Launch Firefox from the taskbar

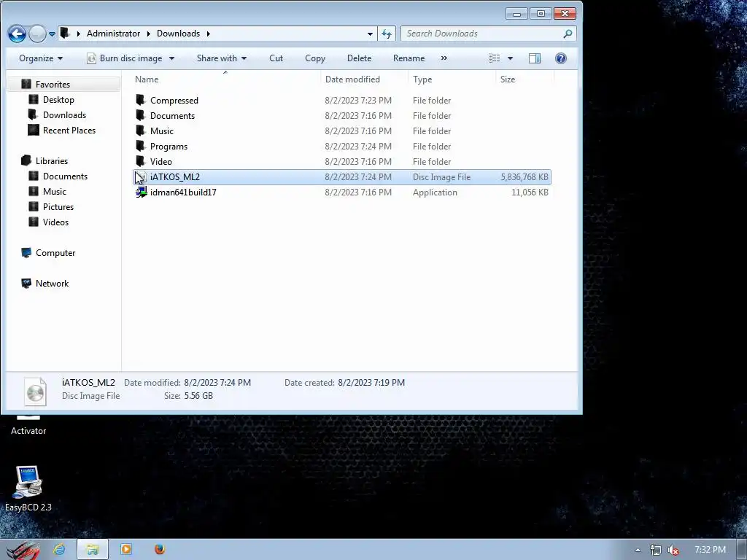tap(160, 550)
